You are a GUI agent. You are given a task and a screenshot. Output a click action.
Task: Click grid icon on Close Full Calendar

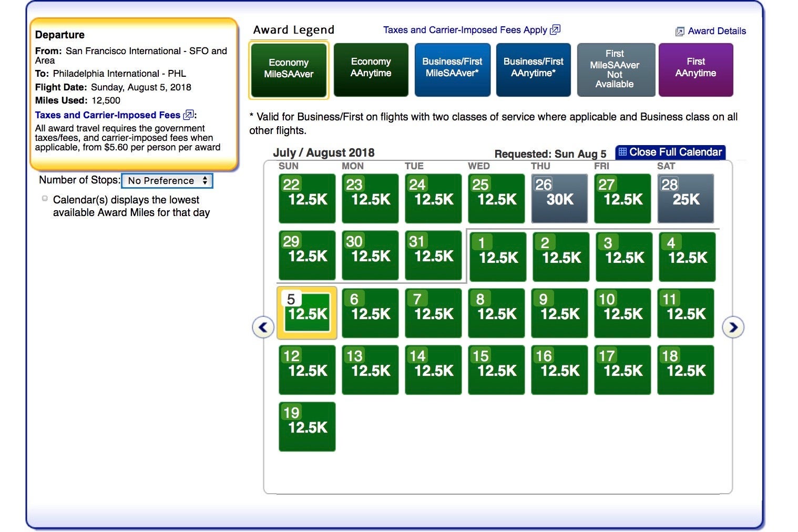pos(622,152)
